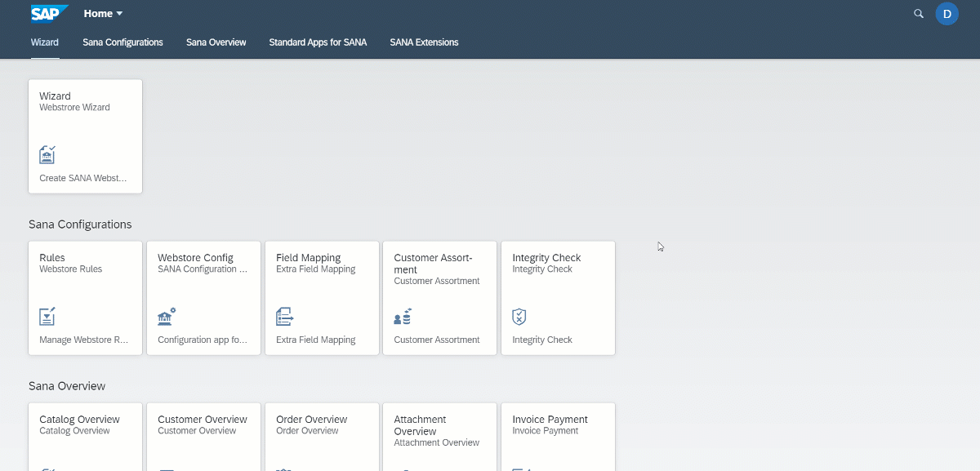
Task: Open the SANA Extensions tab
Action: [x=424, y=42]
